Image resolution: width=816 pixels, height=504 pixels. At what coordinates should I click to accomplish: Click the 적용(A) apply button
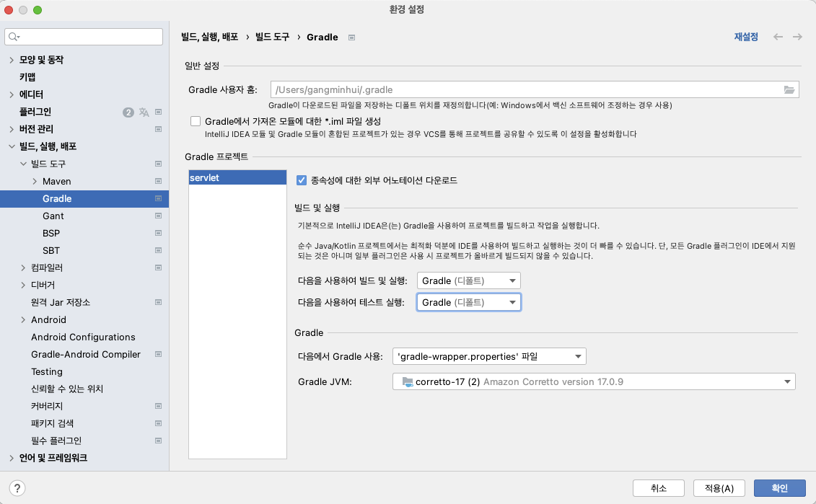[x=719, y=488]
